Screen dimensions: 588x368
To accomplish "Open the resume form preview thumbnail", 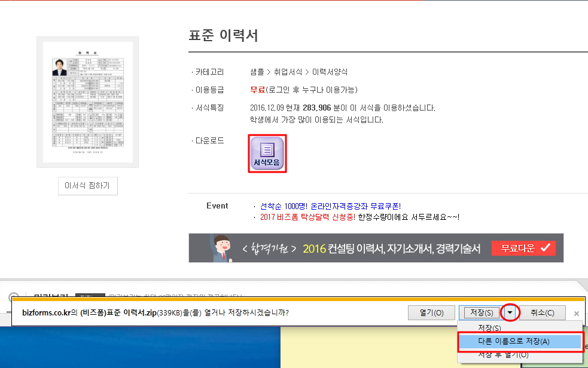I will [87, 102].
